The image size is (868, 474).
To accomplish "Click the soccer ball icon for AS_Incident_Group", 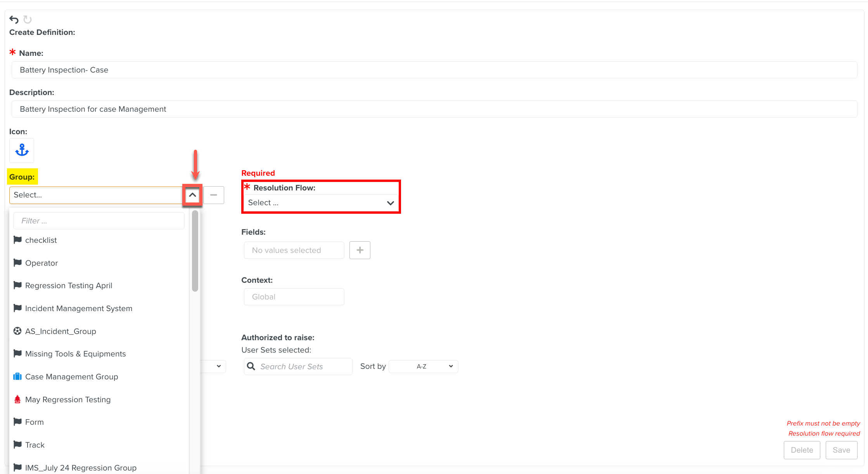I will click(x=17, y=331).
